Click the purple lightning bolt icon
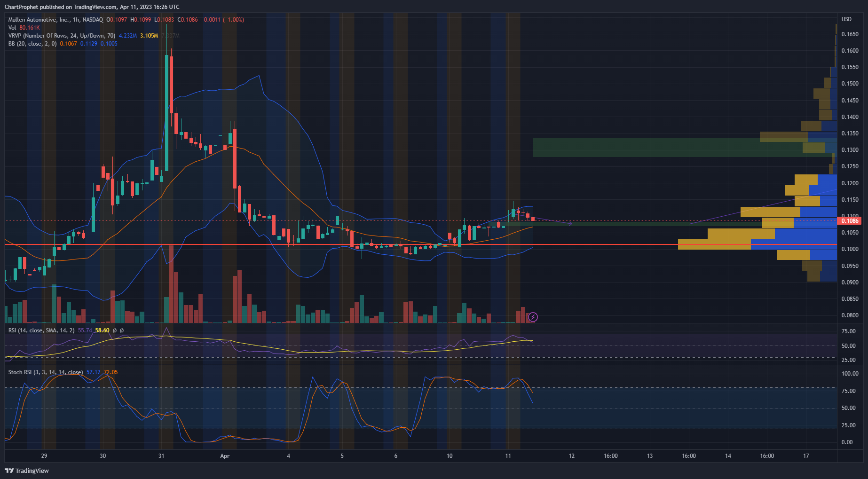 (x=533, y=317)
